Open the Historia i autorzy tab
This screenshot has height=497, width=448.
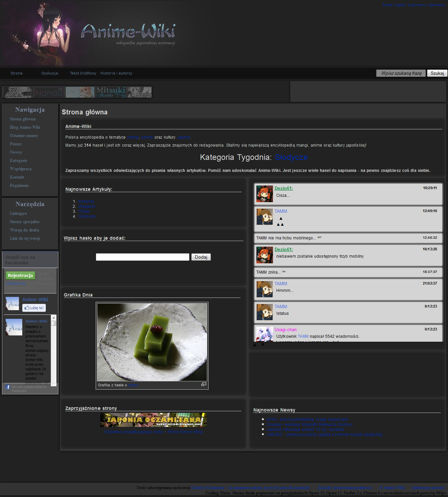(x=116, y=73)
